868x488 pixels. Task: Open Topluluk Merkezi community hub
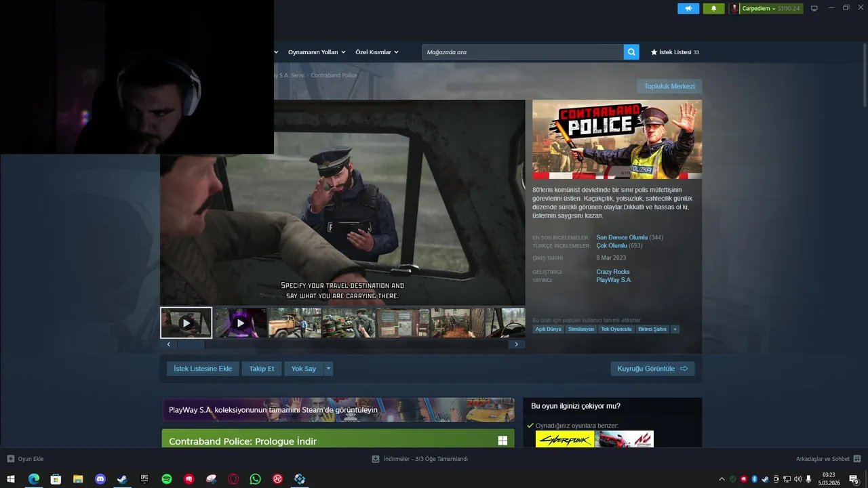pyautogui.click(x=669, y=86)
